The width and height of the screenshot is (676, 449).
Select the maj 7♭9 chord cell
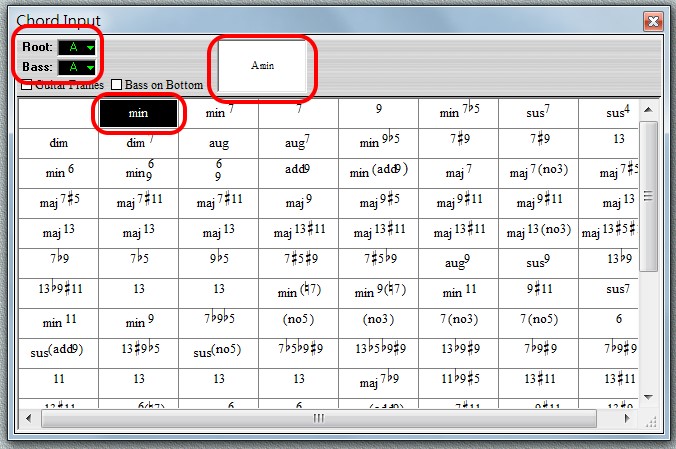coord(379,383)
